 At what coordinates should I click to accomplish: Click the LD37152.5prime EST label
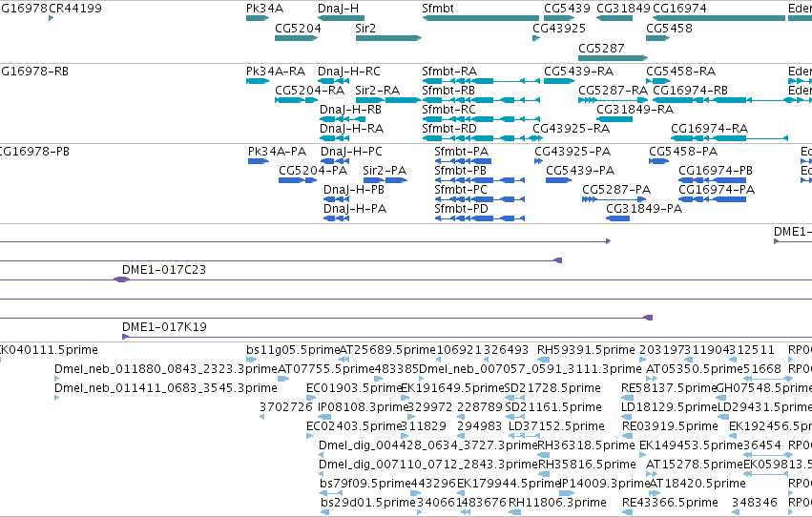[x=556, y=426]
